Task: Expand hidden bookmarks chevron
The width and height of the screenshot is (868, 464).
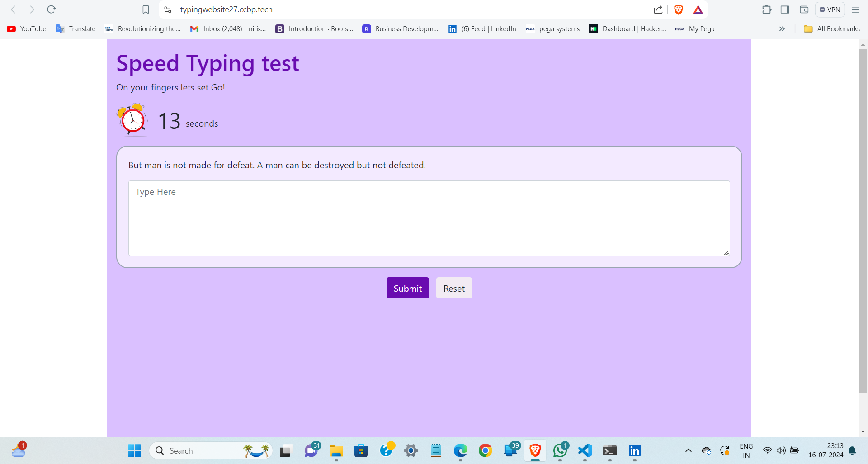Action: pos(782,29)
